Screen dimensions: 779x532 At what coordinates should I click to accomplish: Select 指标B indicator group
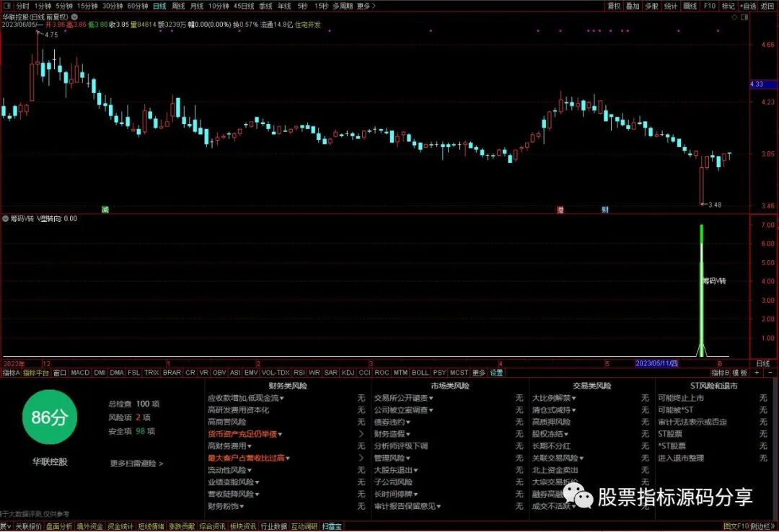pyautogui.click(x=720, y=373)
